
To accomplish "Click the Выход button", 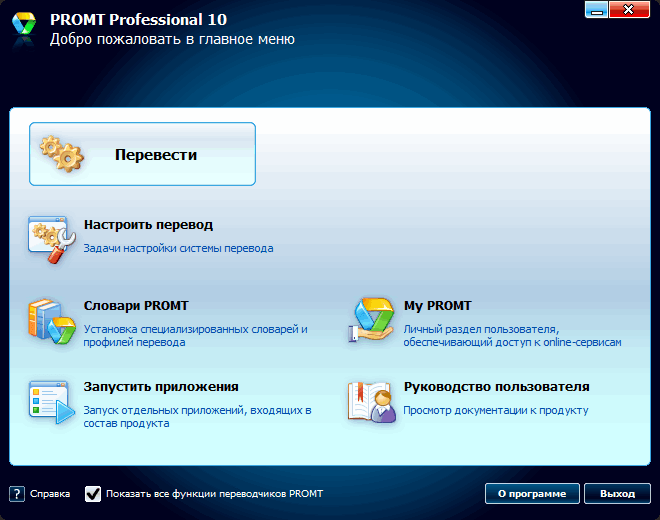I will 617,493.
